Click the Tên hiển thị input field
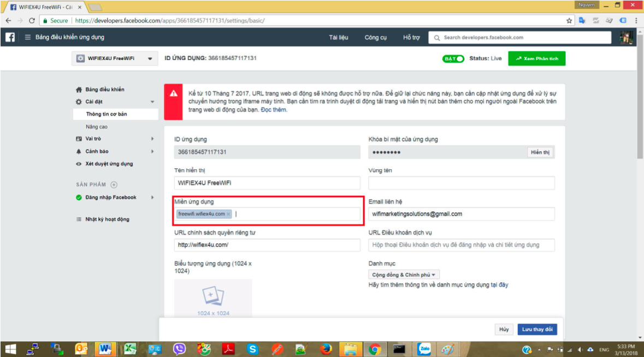This screenshot has width=644, height=357. click(267, 183)
